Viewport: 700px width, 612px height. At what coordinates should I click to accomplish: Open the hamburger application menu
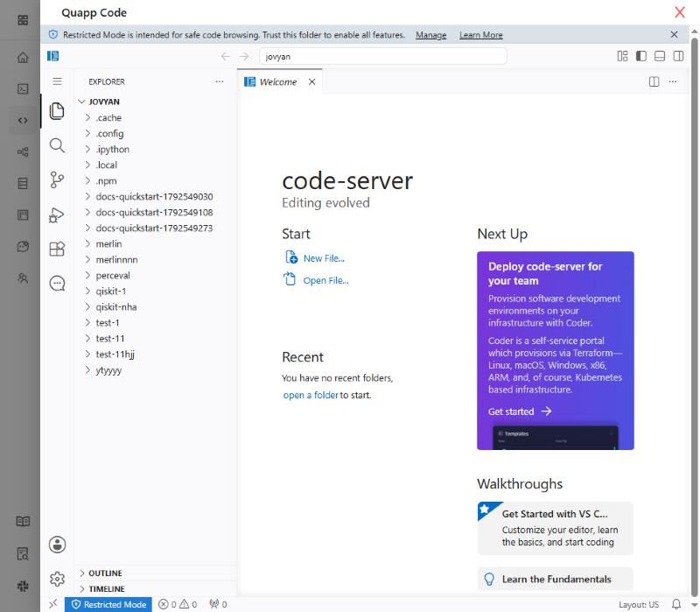(57, 81)
